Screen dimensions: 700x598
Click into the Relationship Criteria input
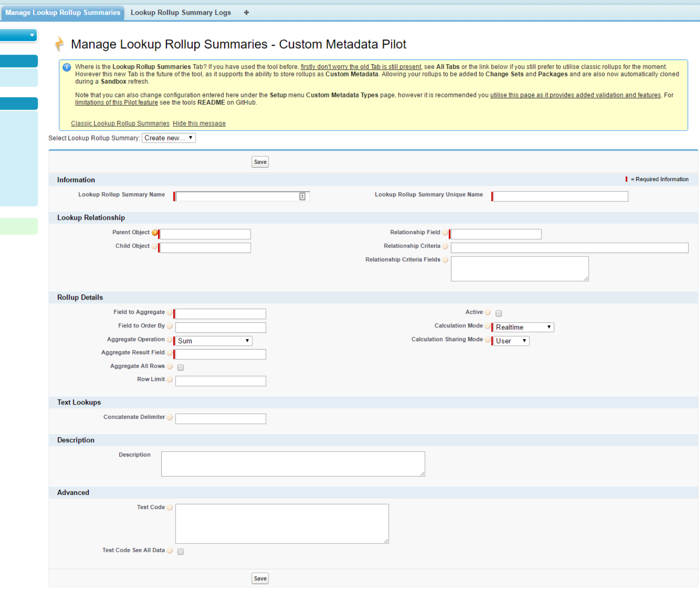[570, 248]
